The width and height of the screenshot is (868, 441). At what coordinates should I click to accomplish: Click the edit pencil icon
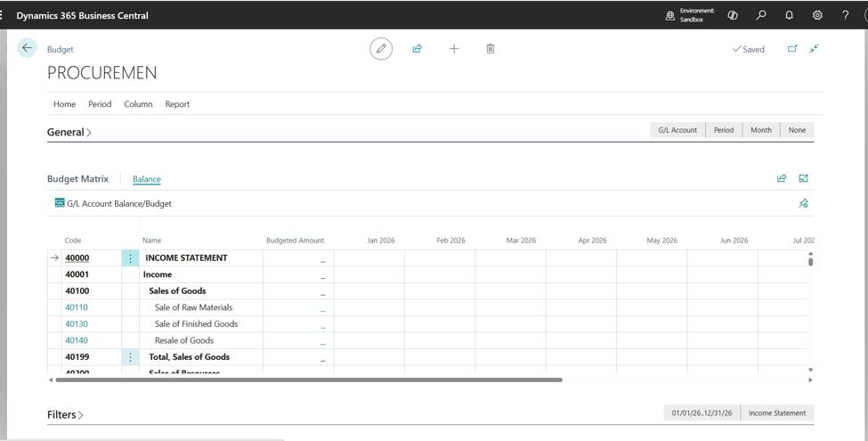tap(381, 49)
